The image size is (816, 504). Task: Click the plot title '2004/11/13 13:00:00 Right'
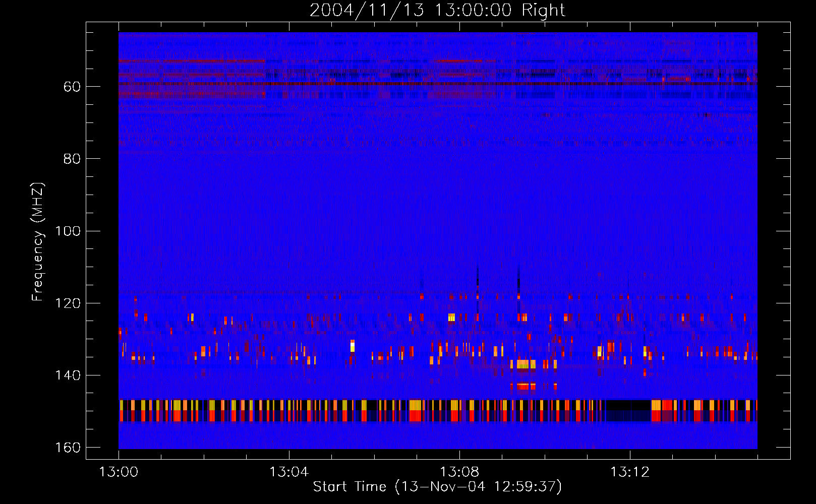437,10
